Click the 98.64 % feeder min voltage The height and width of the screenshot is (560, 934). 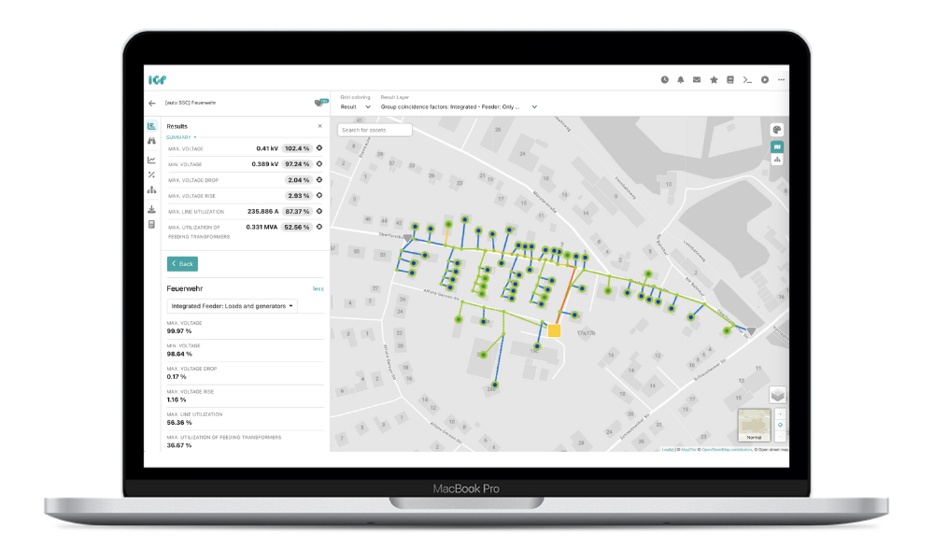[179, 354]
